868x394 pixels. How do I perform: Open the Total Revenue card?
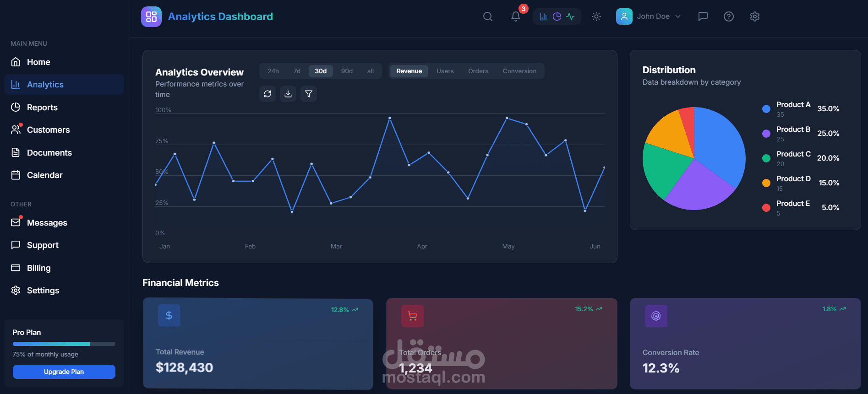pyautogui.click(x=258, y=344)
